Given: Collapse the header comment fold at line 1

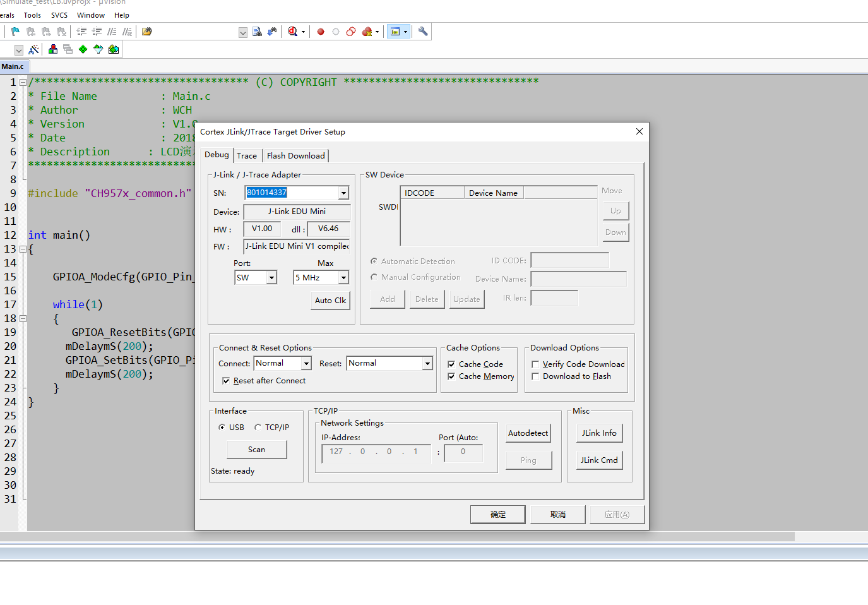Looking at the screenshot, I should [23, 83].
